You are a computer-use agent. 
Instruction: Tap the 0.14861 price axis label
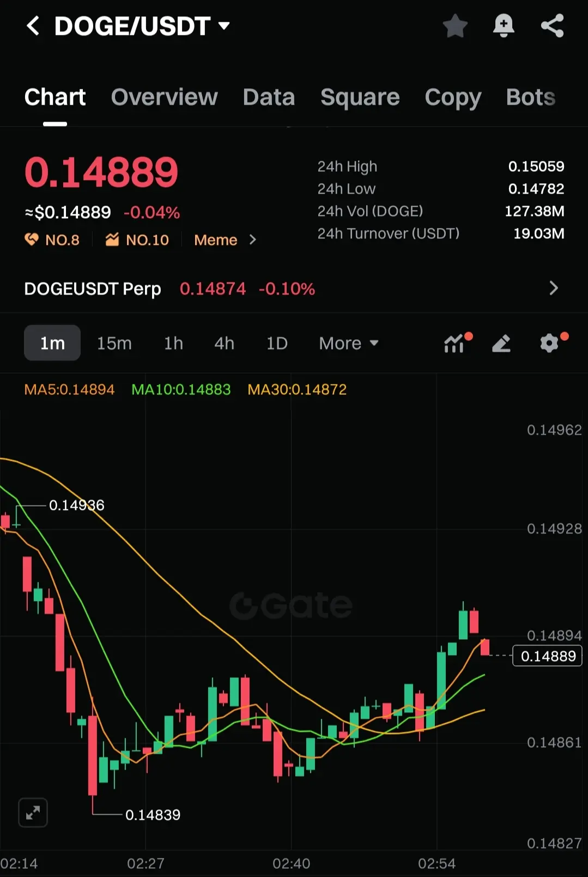[x=554, y=742]
